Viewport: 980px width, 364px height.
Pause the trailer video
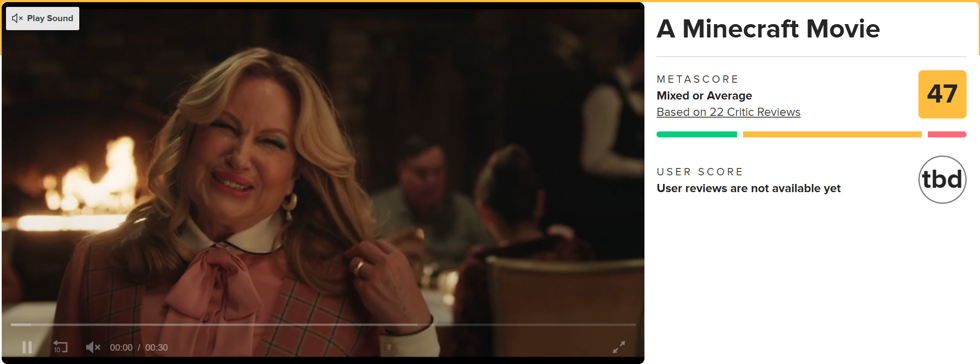click(x=27, y=347)
